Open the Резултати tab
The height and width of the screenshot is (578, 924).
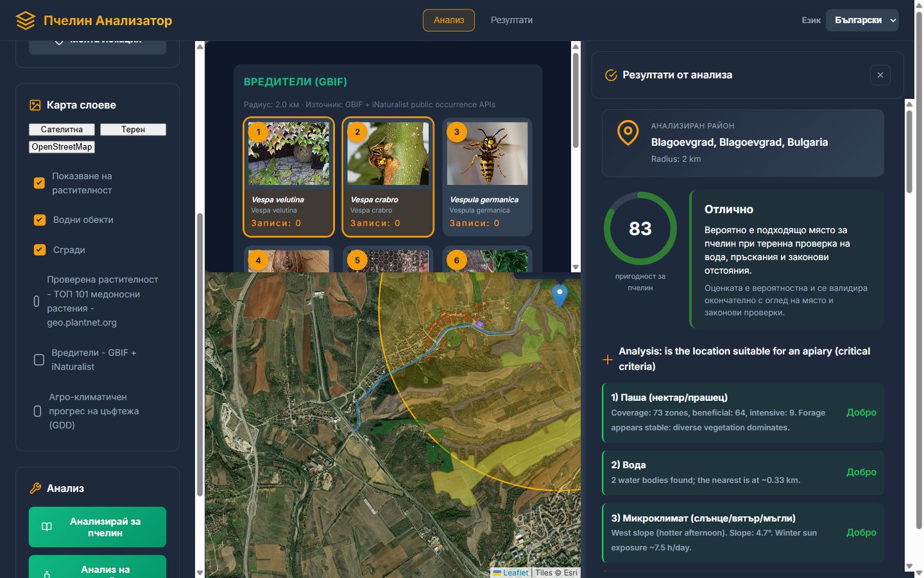click(x=511, y=20)
